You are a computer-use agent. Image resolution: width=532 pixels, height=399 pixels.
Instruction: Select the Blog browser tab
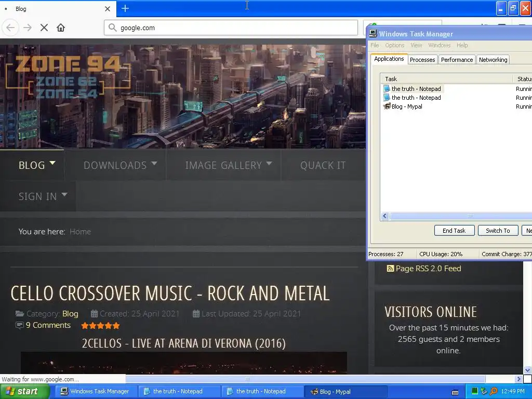(58, 8)
